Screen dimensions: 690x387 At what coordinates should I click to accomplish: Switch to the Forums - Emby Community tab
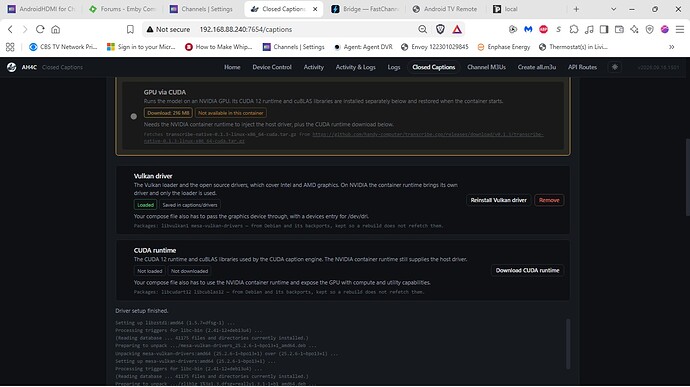point(122,9)
